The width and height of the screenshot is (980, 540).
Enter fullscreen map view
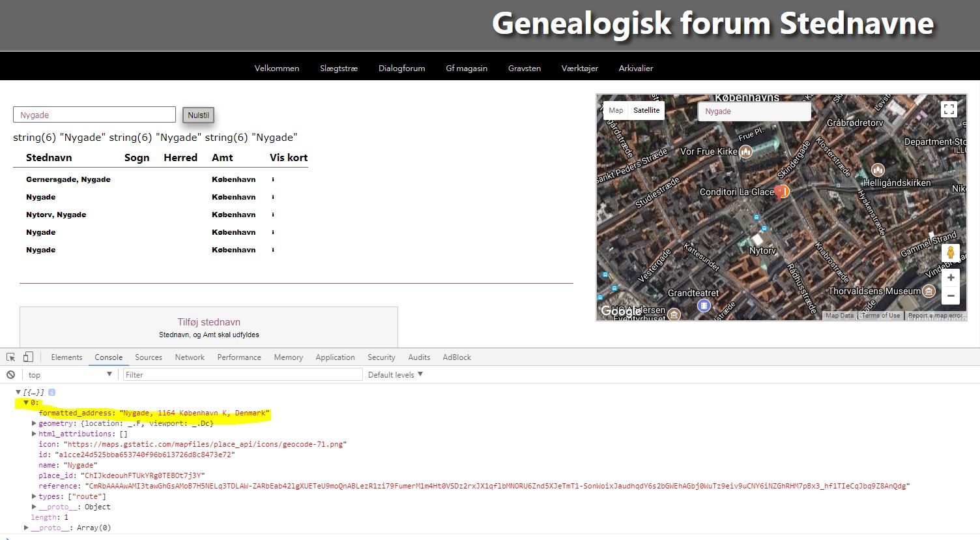point(949,110)
